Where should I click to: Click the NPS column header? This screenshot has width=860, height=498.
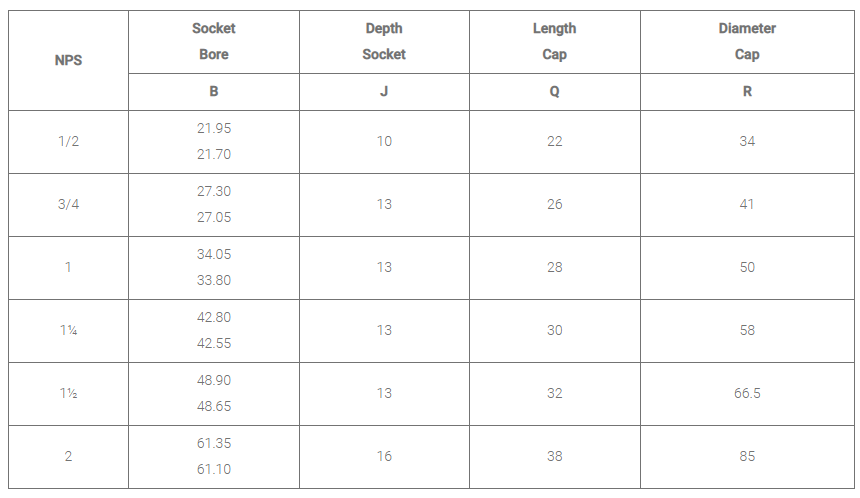click(68, 60)
